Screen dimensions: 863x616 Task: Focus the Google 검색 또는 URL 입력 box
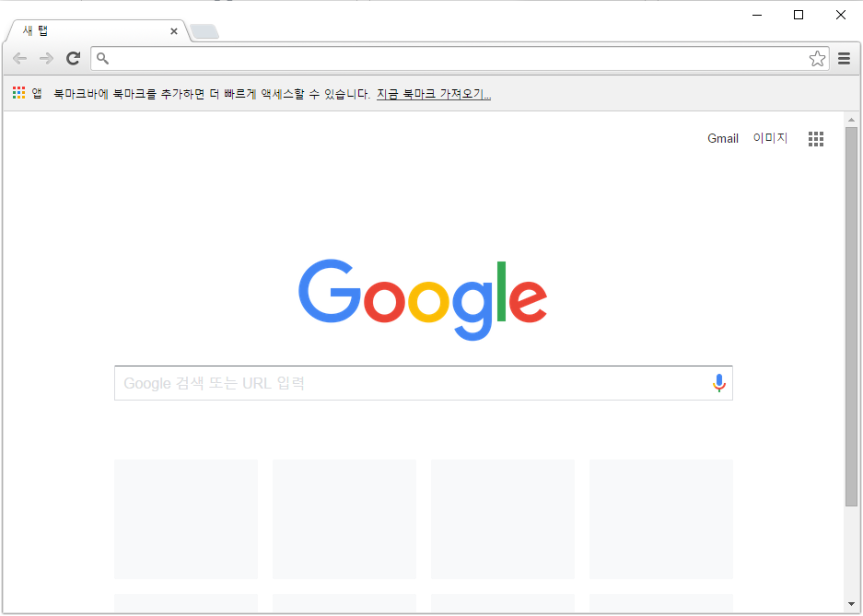click(424, 383)
